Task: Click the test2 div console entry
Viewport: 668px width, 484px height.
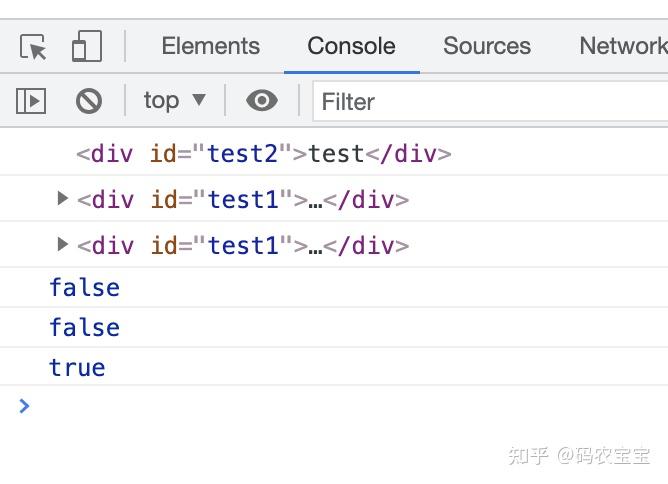Action: point(264,154)
